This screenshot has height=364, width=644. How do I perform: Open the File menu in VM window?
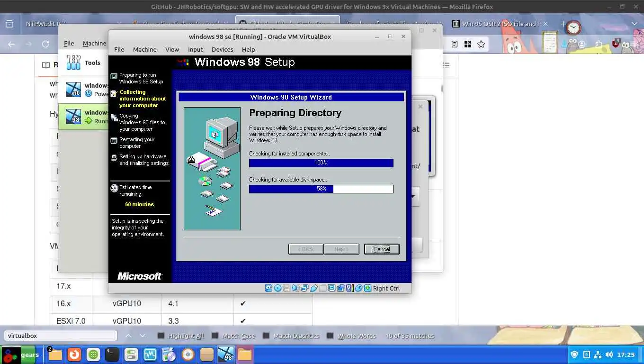[x=119, y=49]
